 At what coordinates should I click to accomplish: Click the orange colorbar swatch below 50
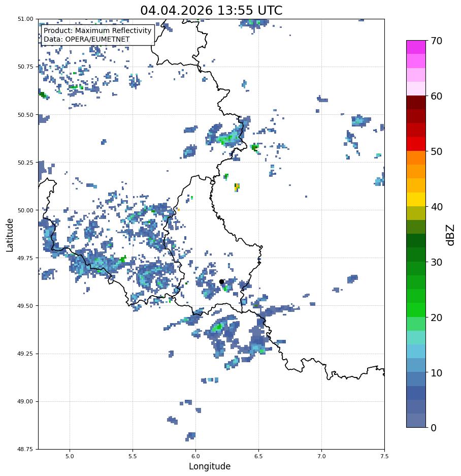point(416,158)
